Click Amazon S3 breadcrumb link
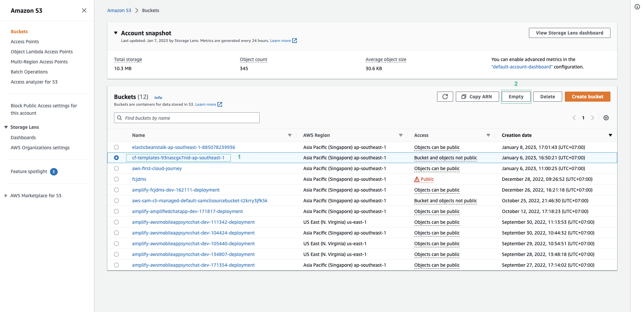The height and width of the screenshot is (312, 644). [x=119, y=10]
